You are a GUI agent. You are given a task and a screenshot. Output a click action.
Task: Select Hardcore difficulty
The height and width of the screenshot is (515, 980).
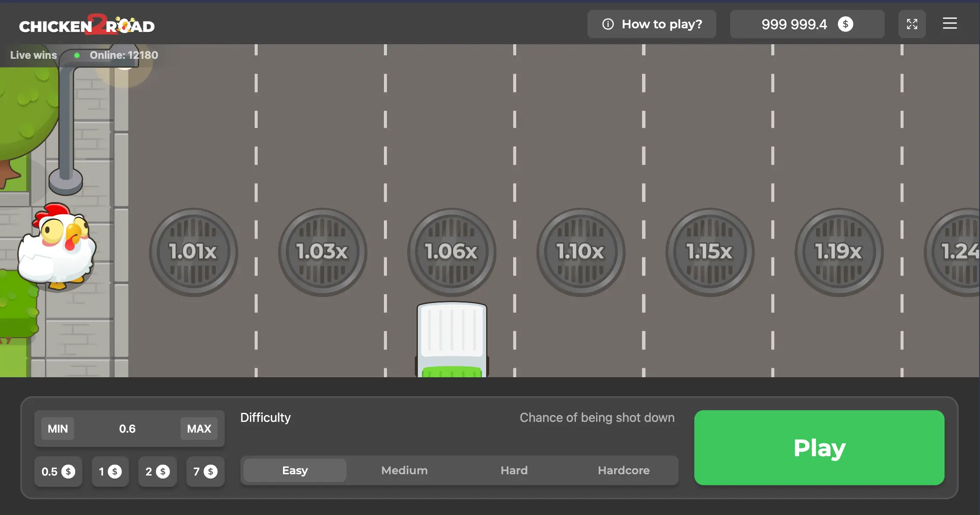(x=623, y=470)
